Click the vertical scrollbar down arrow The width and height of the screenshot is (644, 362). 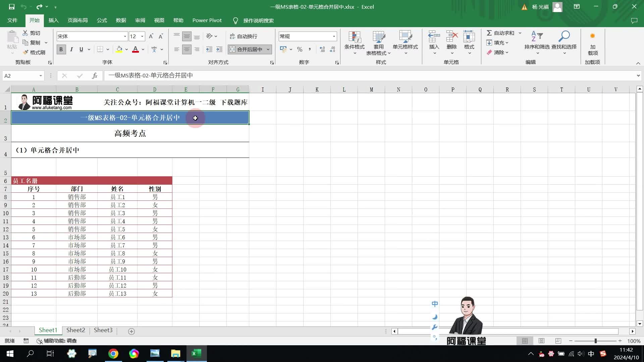[x=640, y=324]
